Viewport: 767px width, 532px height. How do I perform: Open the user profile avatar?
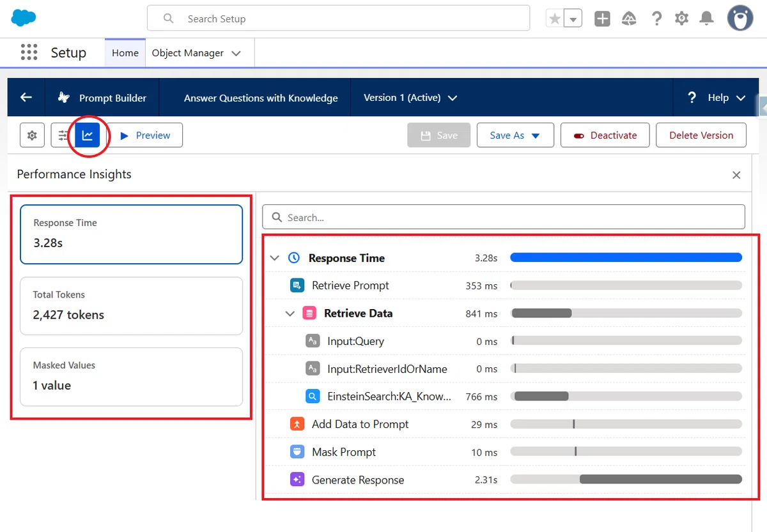pos(740,18)
